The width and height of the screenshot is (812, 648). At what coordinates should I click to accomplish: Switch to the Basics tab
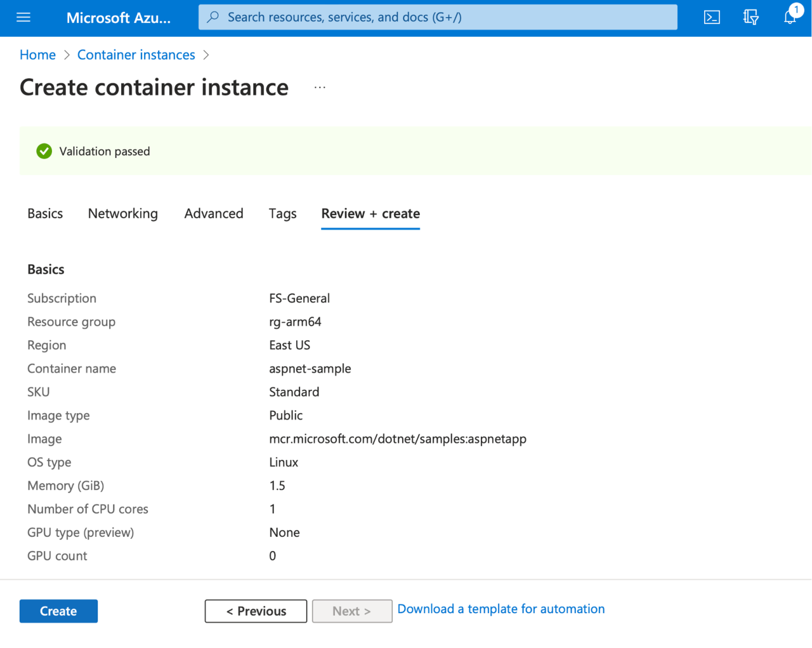pyautogui.click(x=44, y=214)
